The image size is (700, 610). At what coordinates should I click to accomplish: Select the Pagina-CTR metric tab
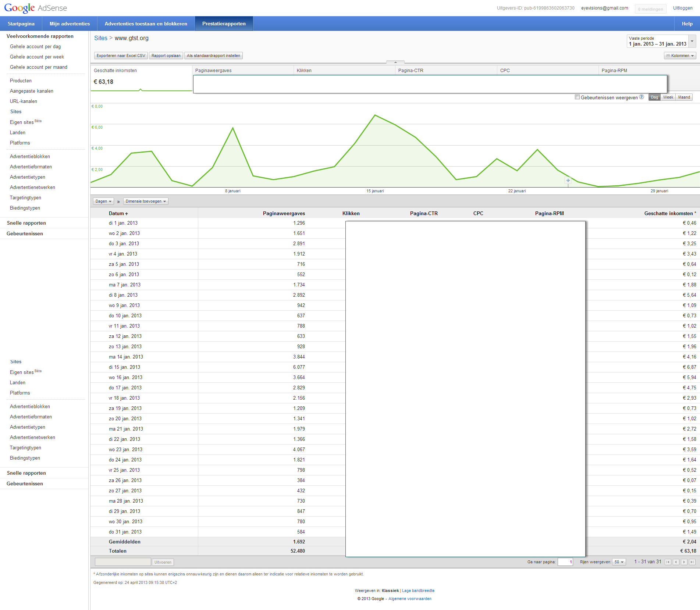tap(446, 70)
